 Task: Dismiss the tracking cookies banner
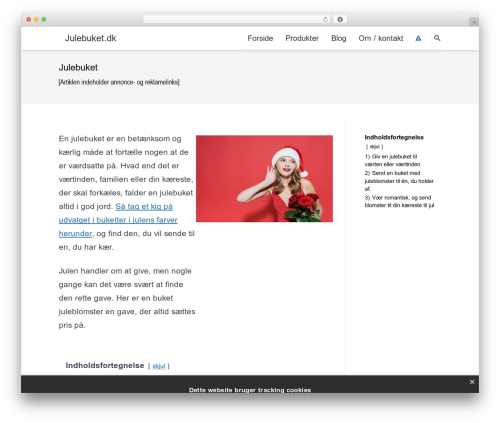pos(472,382)
